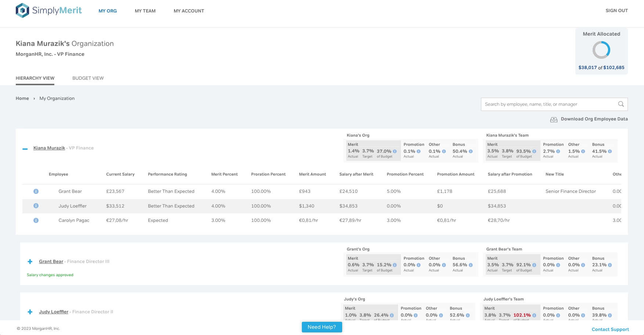Open the Contact Support link
644x335 pixels.
(x=609, y=329)
